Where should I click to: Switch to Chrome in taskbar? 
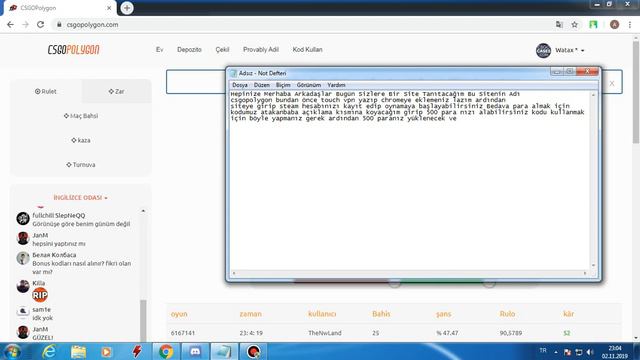click(166, 351)
